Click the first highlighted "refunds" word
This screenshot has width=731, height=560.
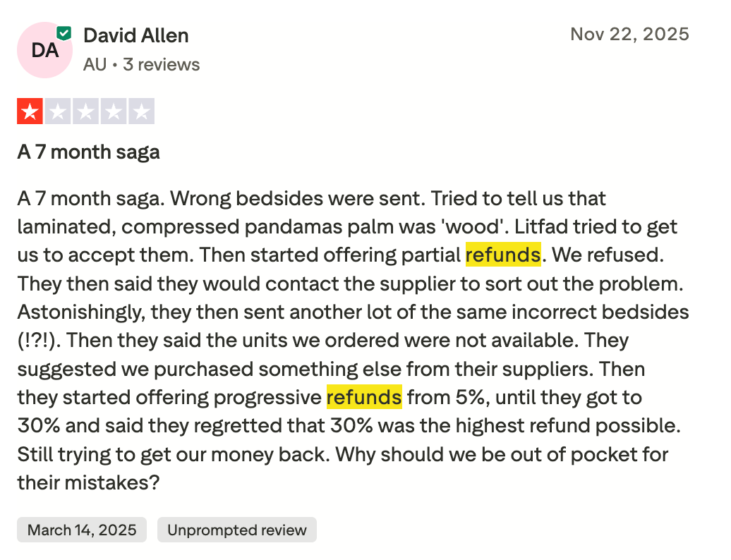[x=503, y=255]
